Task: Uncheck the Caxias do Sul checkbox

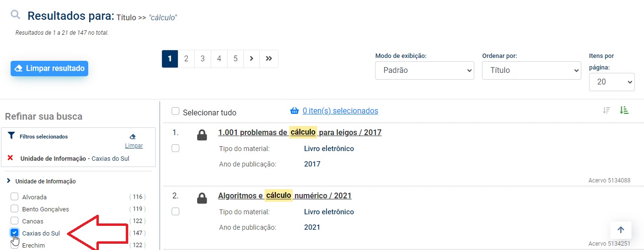Action: (14, 233)
